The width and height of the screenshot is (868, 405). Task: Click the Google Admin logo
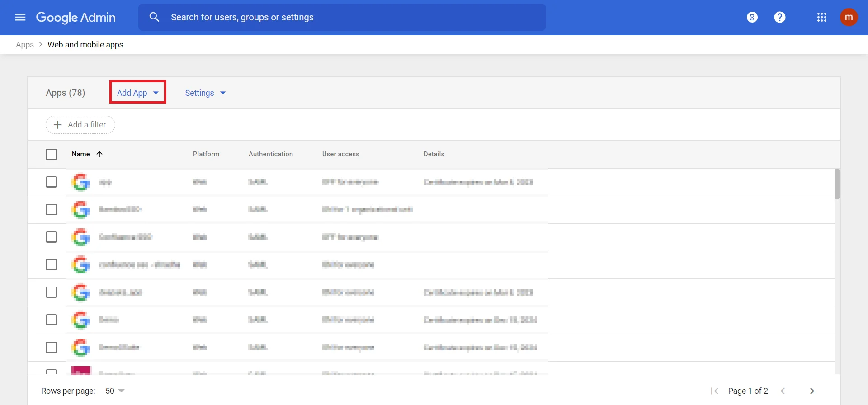[75, 17]
